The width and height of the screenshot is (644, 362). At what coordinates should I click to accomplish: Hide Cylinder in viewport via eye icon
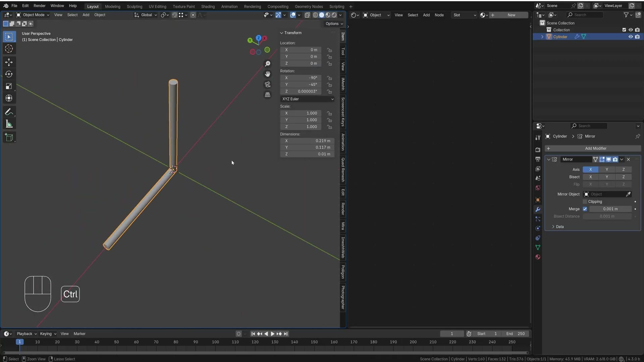pos(631,37)
